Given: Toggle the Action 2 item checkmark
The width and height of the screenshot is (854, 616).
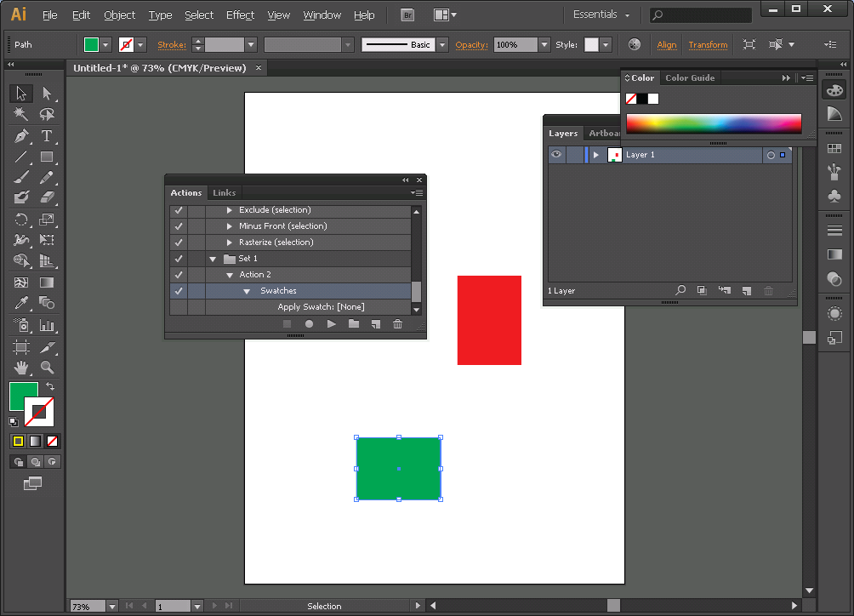Looking at the screenshot, I should [x=179, y=275].
